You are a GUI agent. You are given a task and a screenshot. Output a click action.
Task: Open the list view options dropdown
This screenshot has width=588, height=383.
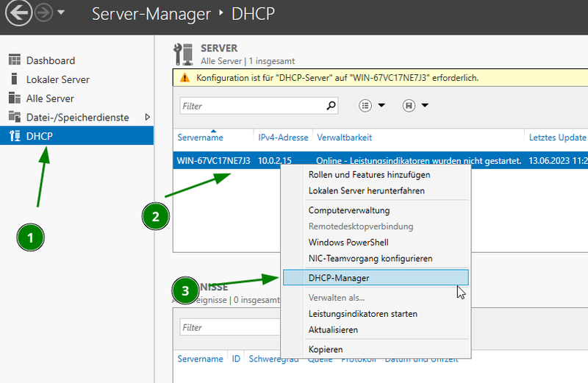[x=373, y=106]
